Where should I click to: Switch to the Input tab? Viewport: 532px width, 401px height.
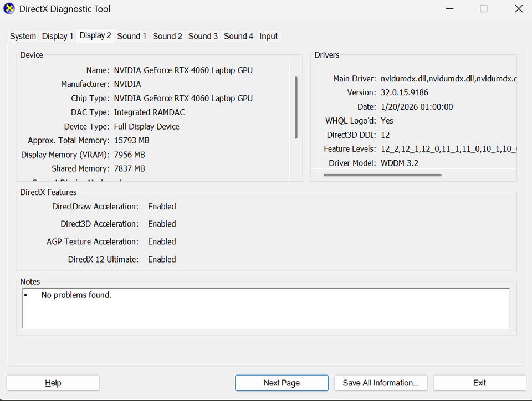268,36
